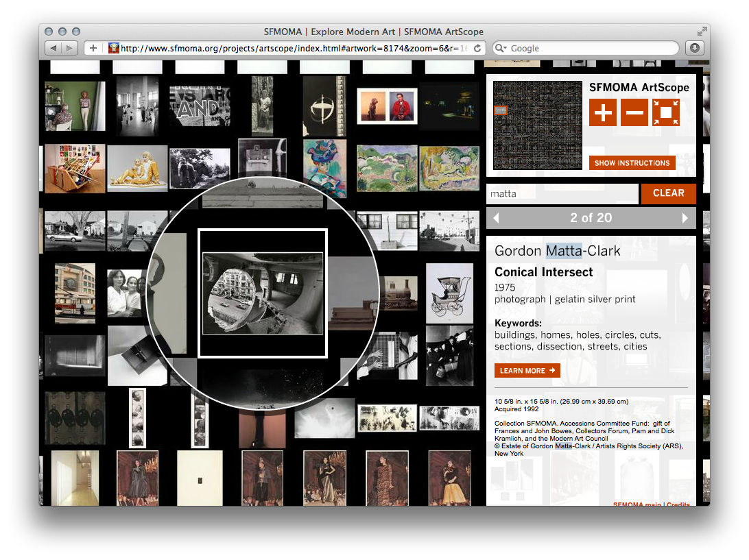Click the magnified Conical Intersect artwork
749x560 pixels.
pyautogui.click(x=263, y=293)
